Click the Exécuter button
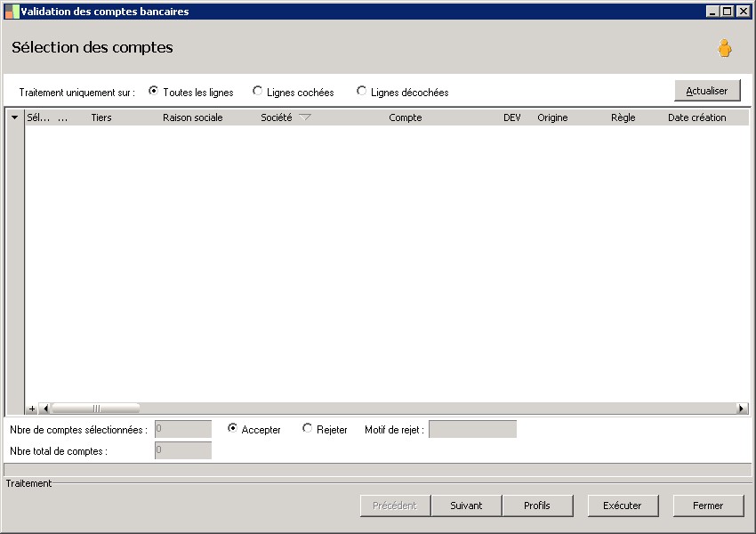 point(623,506)
